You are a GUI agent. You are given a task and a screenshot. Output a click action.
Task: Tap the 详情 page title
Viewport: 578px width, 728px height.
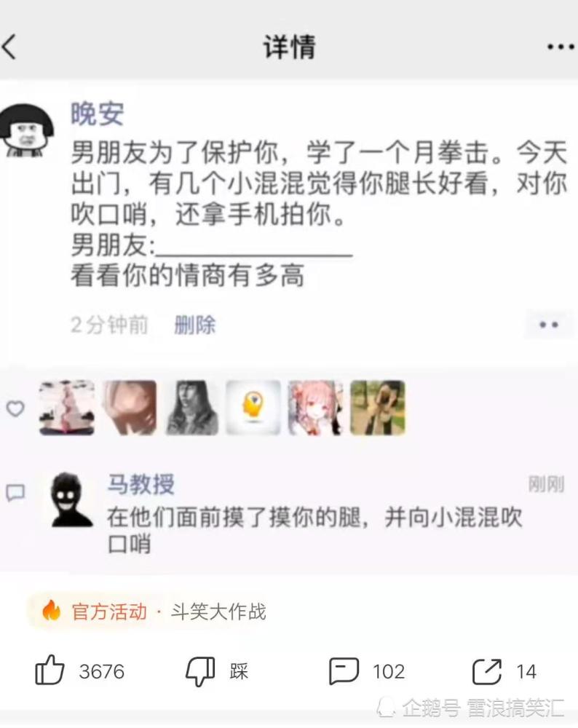(290, 47)
